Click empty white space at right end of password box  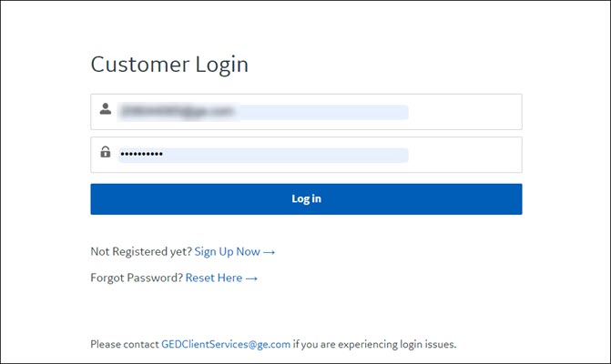pyautogui.click(x=465, y=155)
